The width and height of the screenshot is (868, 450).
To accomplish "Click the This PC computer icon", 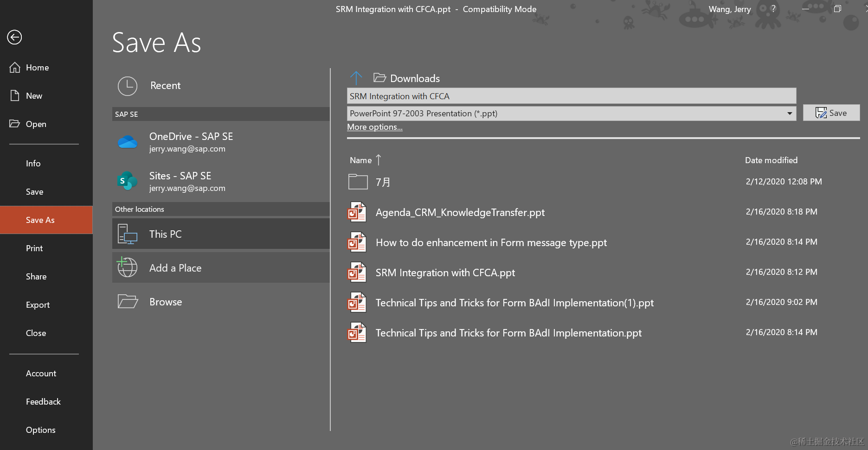I will (128, 234).
